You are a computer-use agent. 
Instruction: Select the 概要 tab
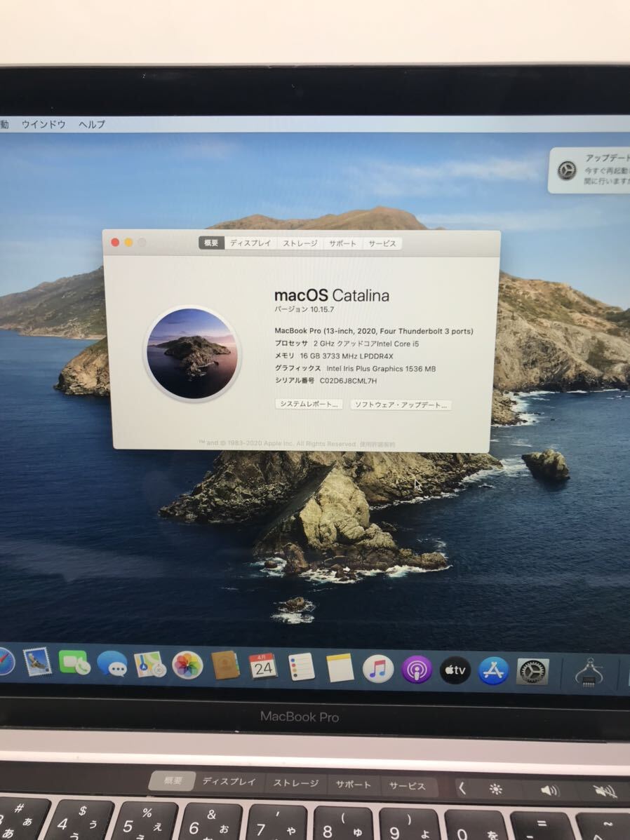(x=211, y=243)
